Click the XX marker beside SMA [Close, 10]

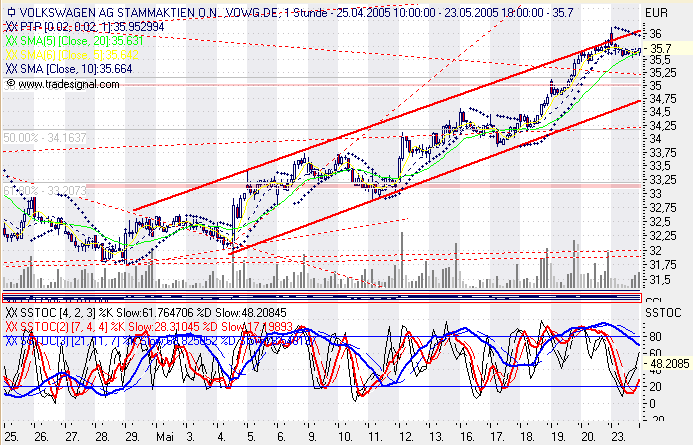click(11, 69)
